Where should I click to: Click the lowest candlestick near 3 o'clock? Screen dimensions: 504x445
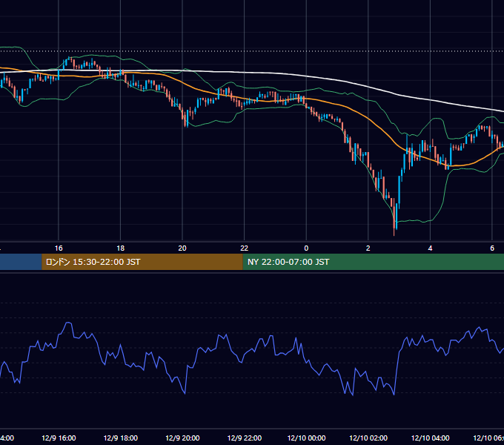click(394, 217)
